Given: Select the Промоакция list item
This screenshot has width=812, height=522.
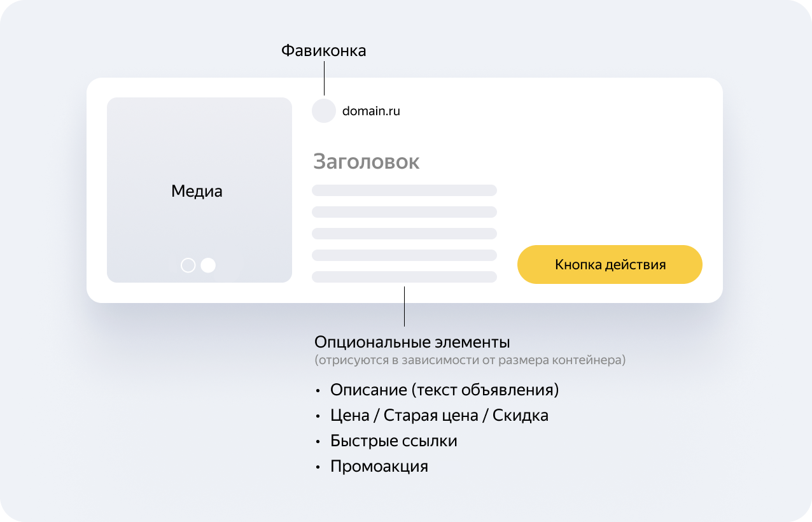Looking at the screenshot, I should click(379, 467).
